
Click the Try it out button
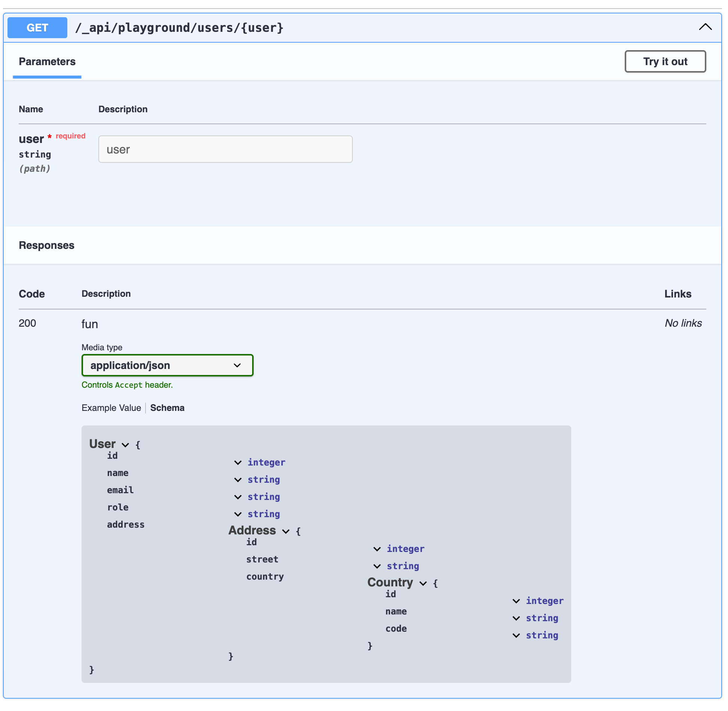coord(665,61)
